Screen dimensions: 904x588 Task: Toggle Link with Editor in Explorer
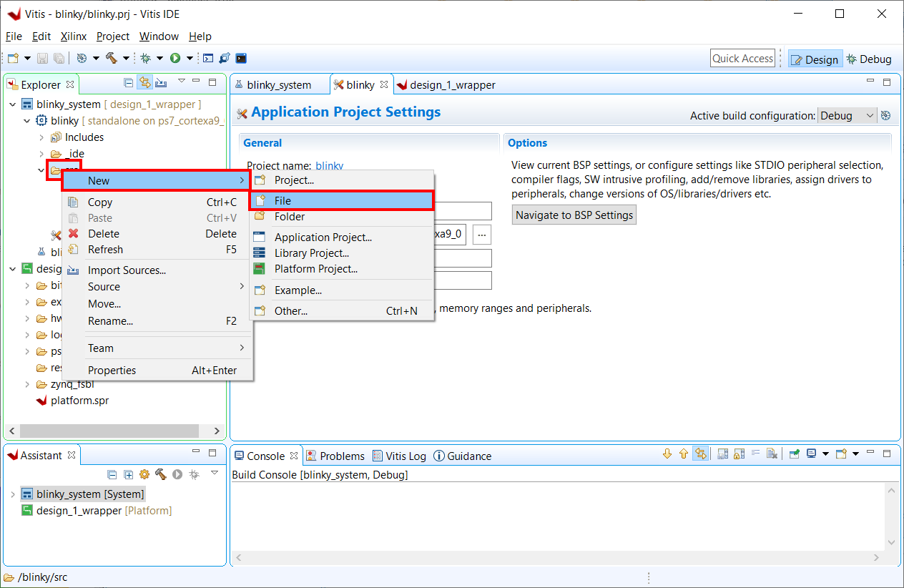tap(145, 82)
